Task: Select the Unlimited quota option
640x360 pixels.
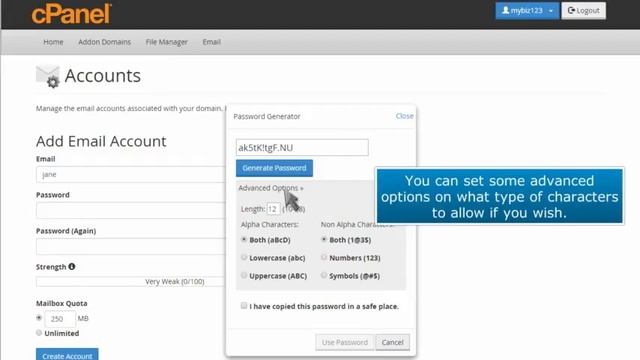Action: [x=39, y=333]
